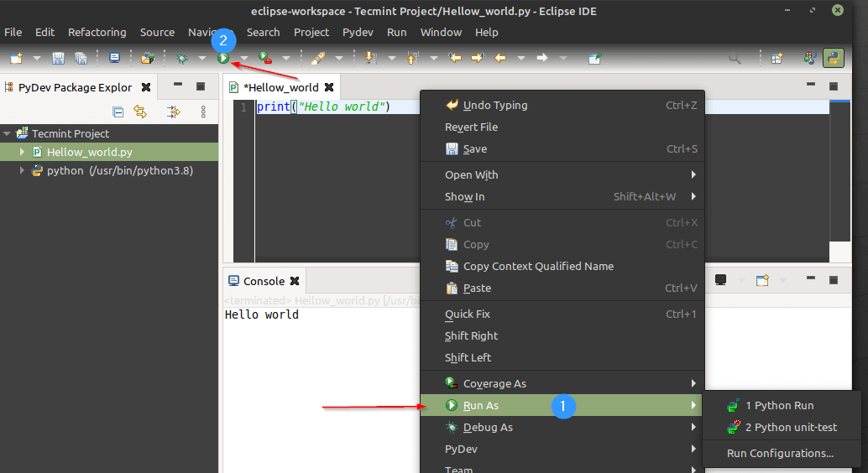
Task: Open Run Configurations... entry
Action: click(781, 453)
